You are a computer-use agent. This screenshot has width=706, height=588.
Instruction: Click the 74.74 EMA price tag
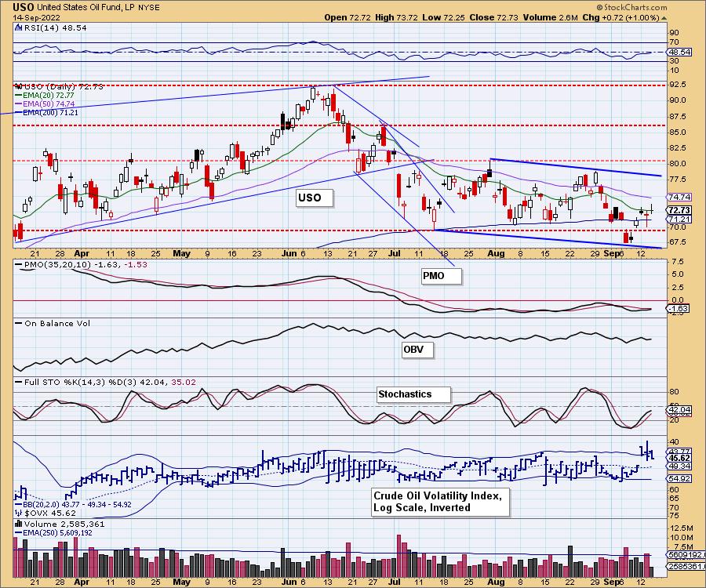(x=679, y=197)
